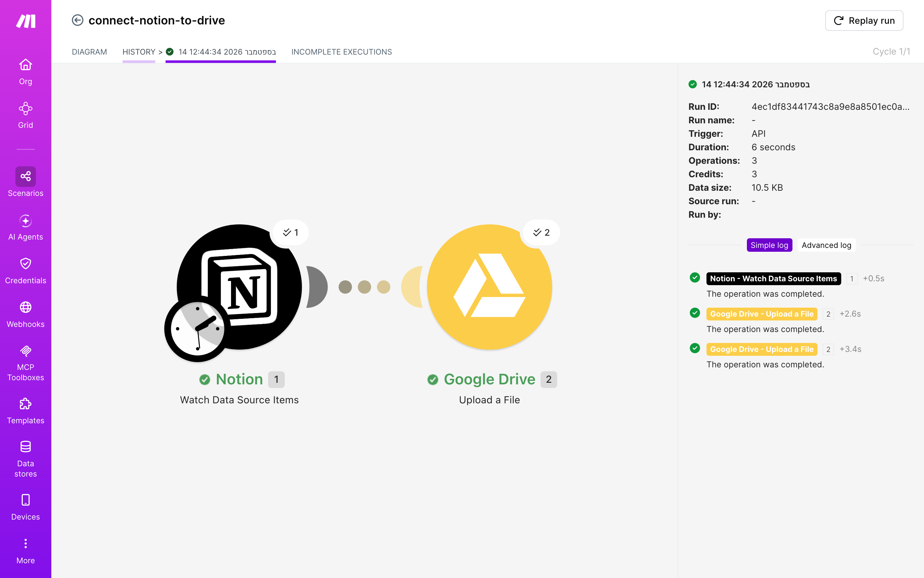Viewport: 924px width, 578px height.
Task: Click the Google Drive Upload log entry at +3.4s
Action: pyautogui.click(x=761, y=349)
